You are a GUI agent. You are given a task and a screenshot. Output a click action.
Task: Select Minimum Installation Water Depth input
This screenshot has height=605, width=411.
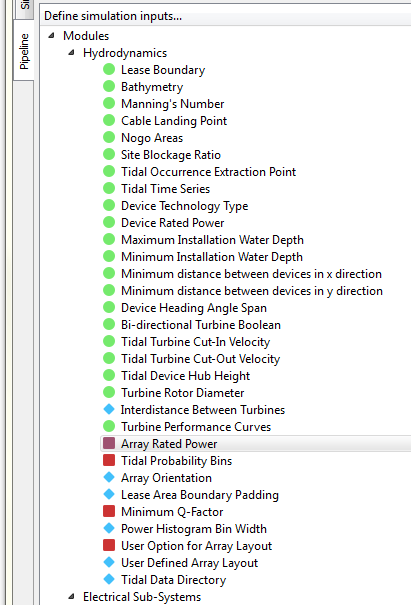(x=212, y=257)
